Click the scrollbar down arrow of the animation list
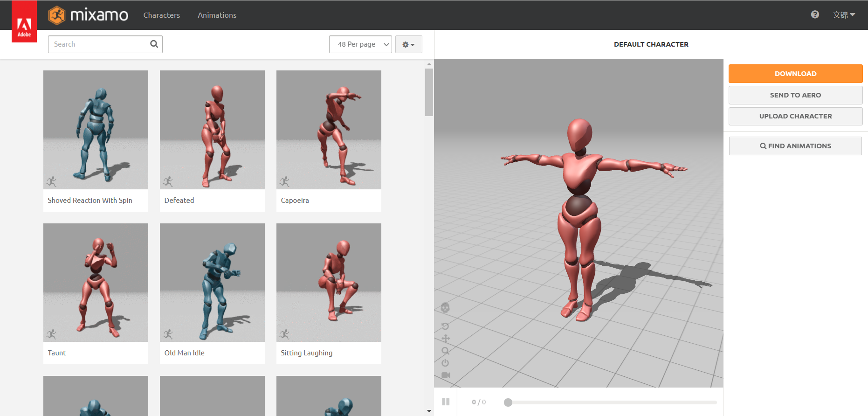The width and height of the screenshot is (868, 416). 429,411
